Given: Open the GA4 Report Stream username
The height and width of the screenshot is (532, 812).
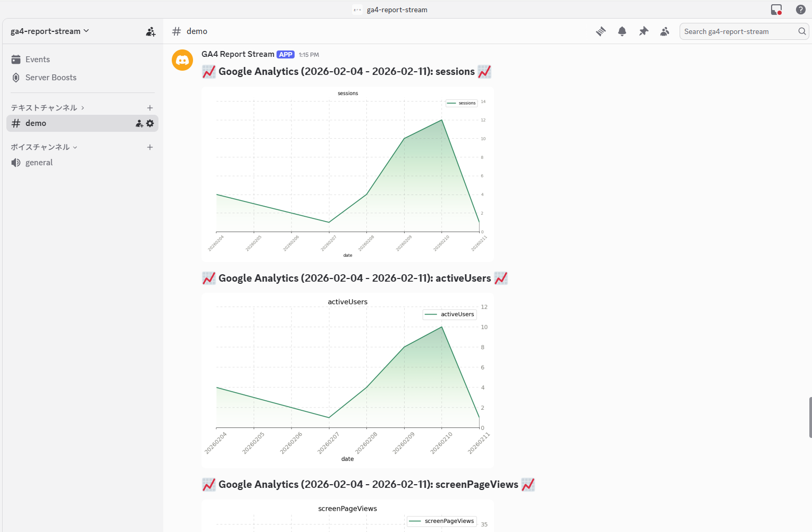Looking at the screenshot, I should click(238, 54).
